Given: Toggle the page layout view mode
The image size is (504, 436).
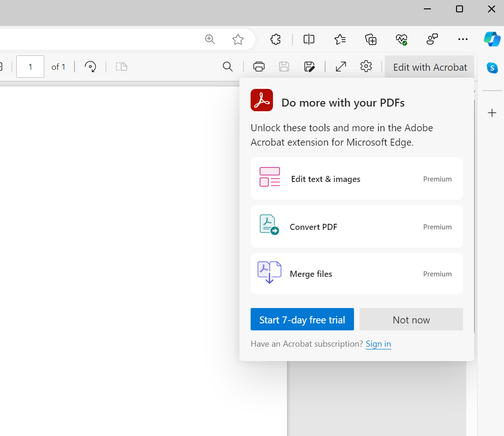Looking at the screenshot, I should pyautogui.click(x=121, y=67).
